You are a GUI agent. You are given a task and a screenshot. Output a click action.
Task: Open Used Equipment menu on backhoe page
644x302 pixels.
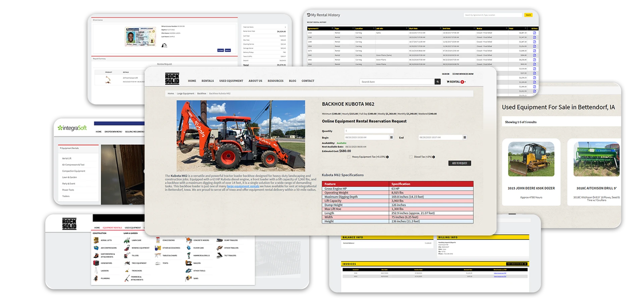tap(231, 81)
